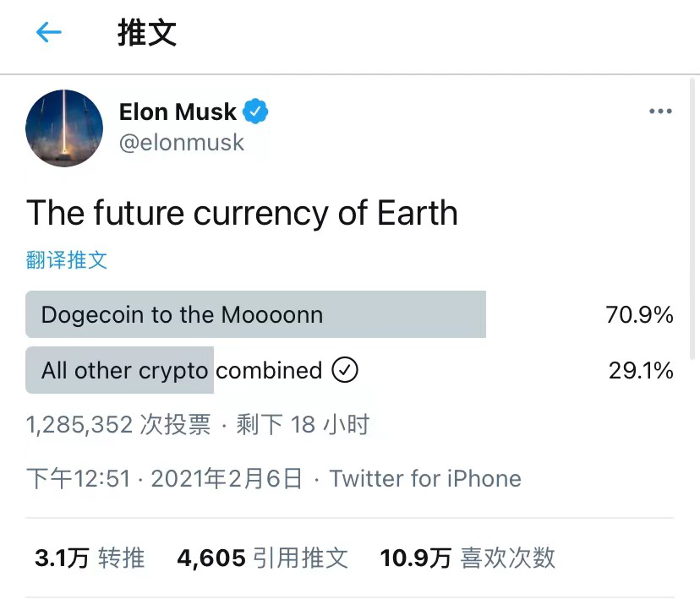Click the tweet timestamp '下午12:51 · 2021年2月6日'

point(163,478)
